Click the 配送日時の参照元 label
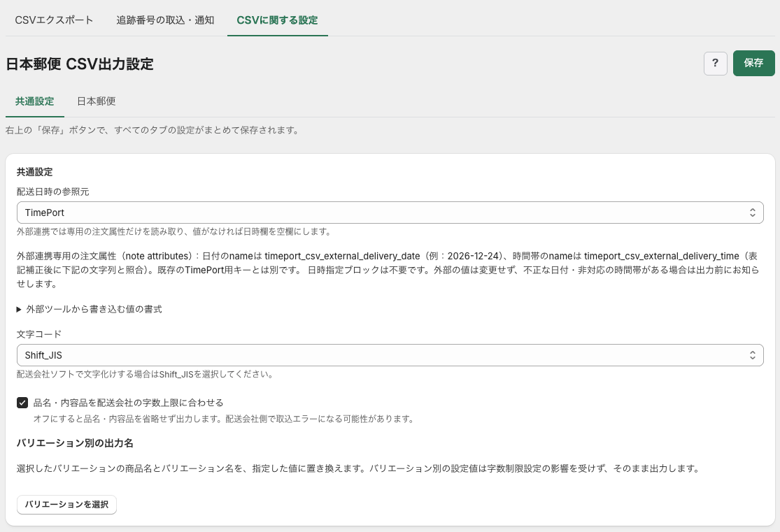This screenshot has width=780, height=532. pyautogui.click(x=52, y=192)
